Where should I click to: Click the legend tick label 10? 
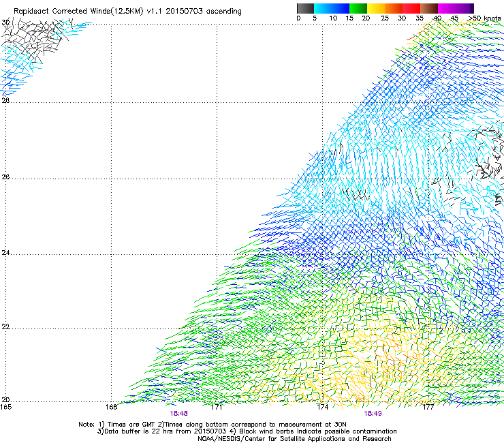[x=333, y=18]
